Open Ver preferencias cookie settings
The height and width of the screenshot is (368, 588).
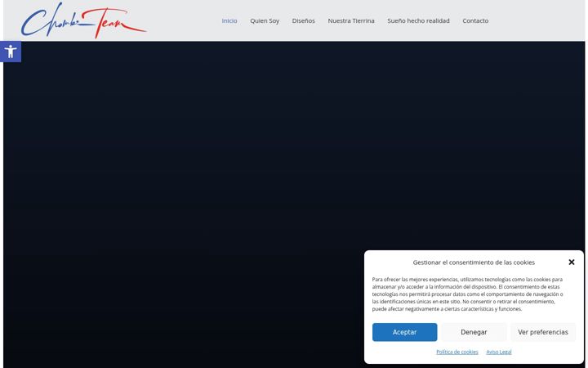pyautogui.click(x=542, y=332)
